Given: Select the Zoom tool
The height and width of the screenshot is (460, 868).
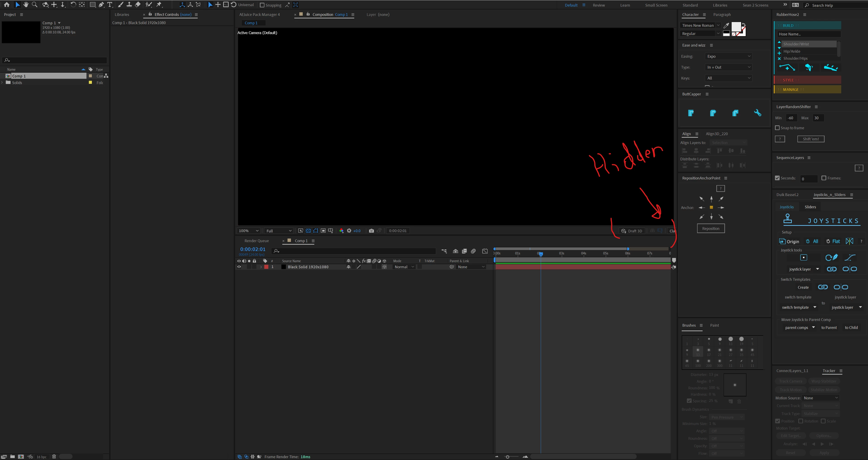Looking at the screenshot, I should tap(34, 5).
